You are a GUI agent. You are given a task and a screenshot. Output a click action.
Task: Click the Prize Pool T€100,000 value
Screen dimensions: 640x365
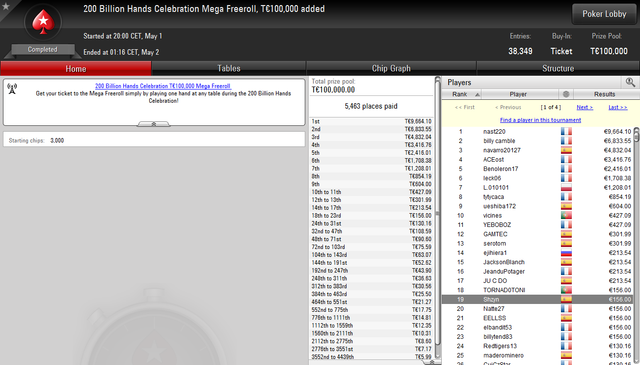(609, 51)
